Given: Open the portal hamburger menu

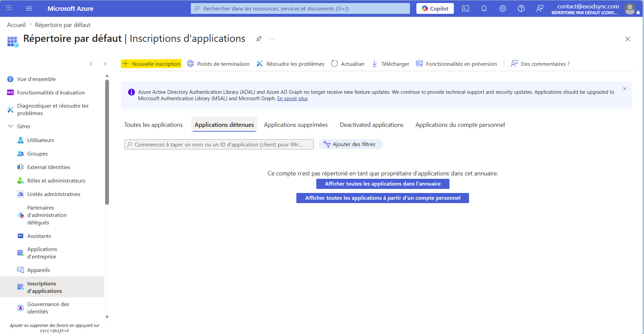Looking at the screenshot, I should pos(29,8).
